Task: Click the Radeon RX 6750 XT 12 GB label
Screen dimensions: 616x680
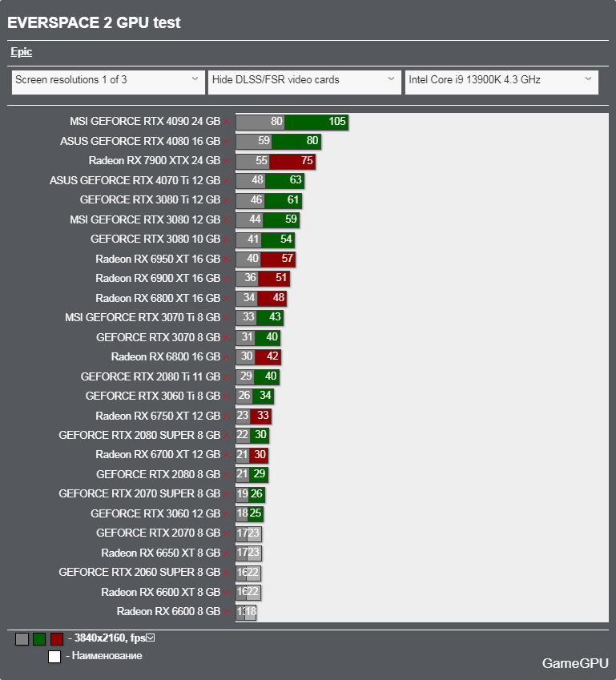Action: point(158,416)
